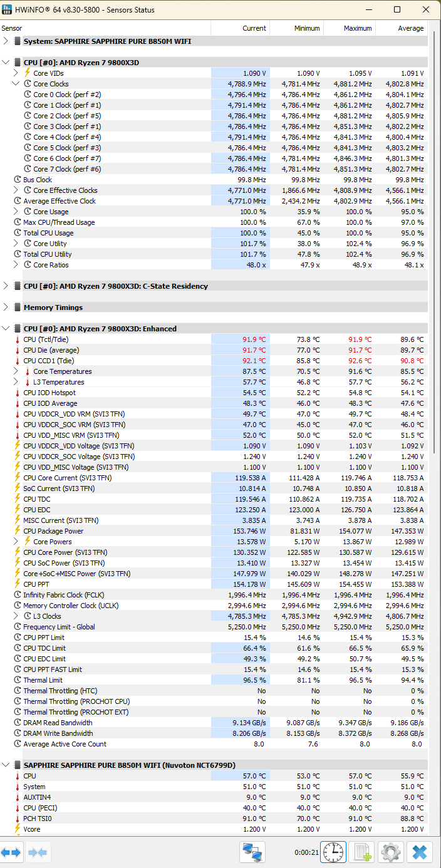Expand the L3 Clocks node
Viewport: 441px width, 868px height.
click(16, 616)
